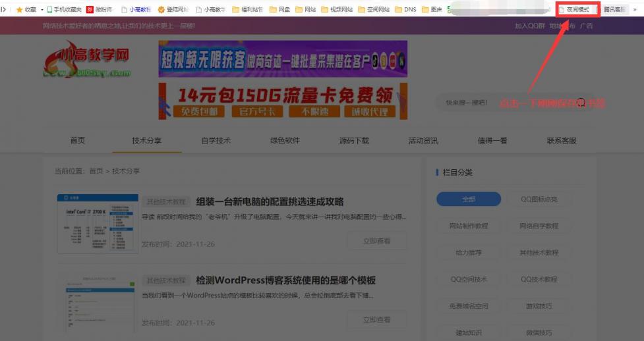The image size is (644, 341).
Task: Select the 网站制作教程 category
Action: coord(469,226)
